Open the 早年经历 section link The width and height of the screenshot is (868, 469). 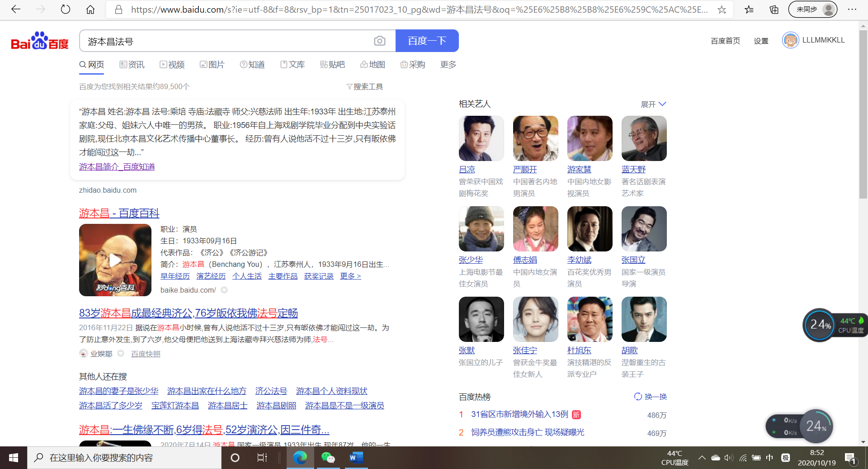[175, 276]
